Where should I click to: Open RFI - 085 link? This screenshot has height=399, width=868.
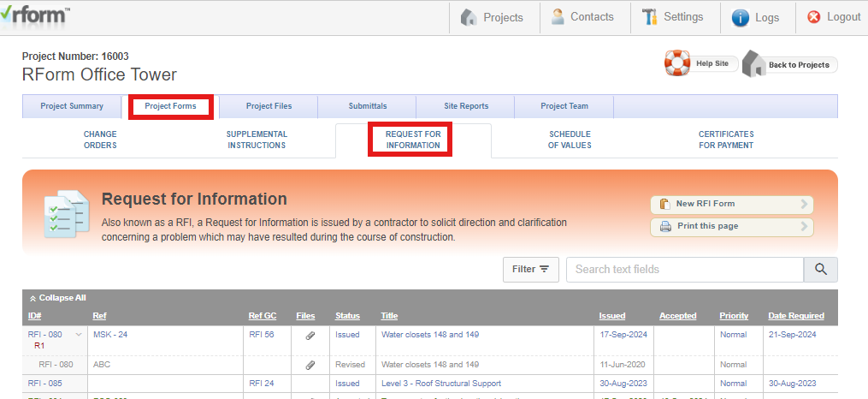pos(44,384)
